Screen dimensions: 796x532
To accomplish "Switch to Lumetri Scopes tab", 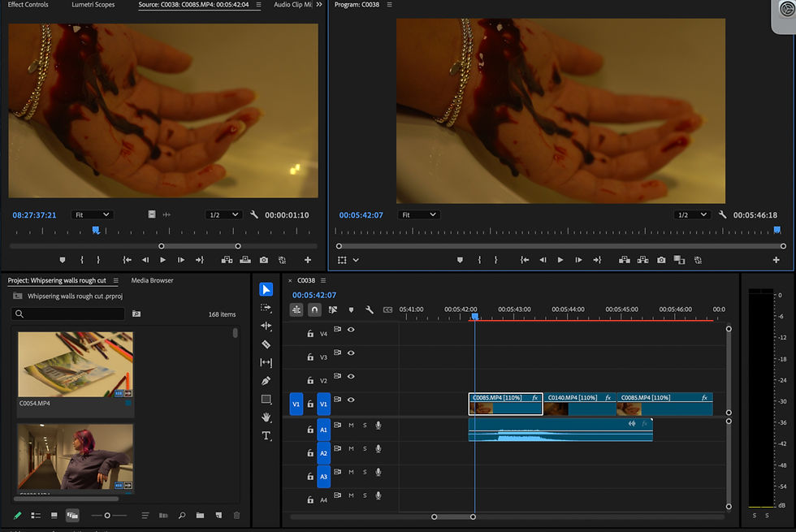I will coord(93,5).
